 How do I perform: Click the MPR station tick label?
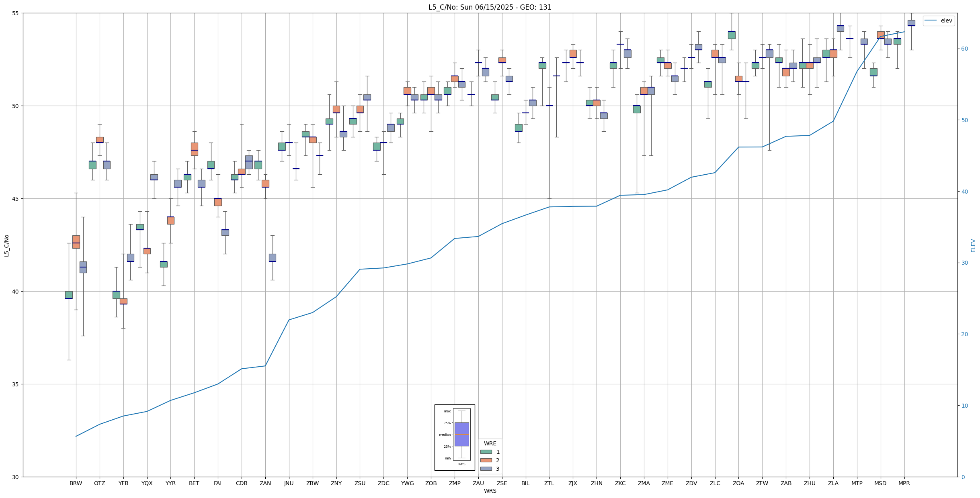pyautogui.click(x=904, y=483)
